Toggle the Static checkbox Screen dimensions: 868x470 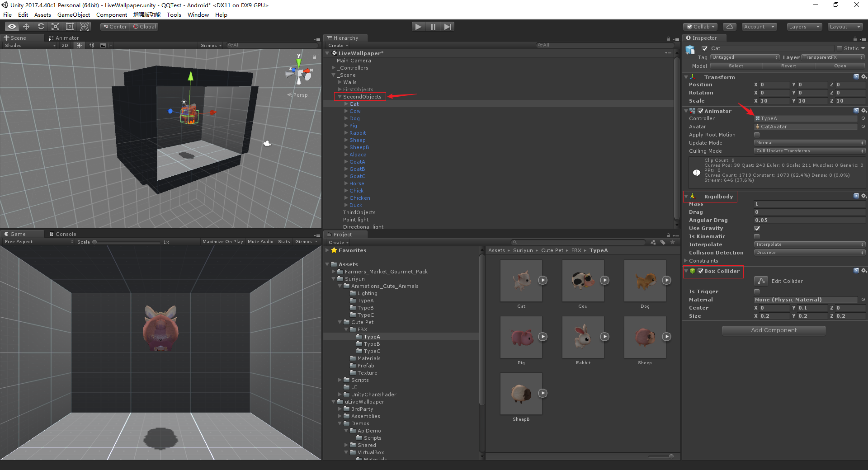tap(840, 48)
